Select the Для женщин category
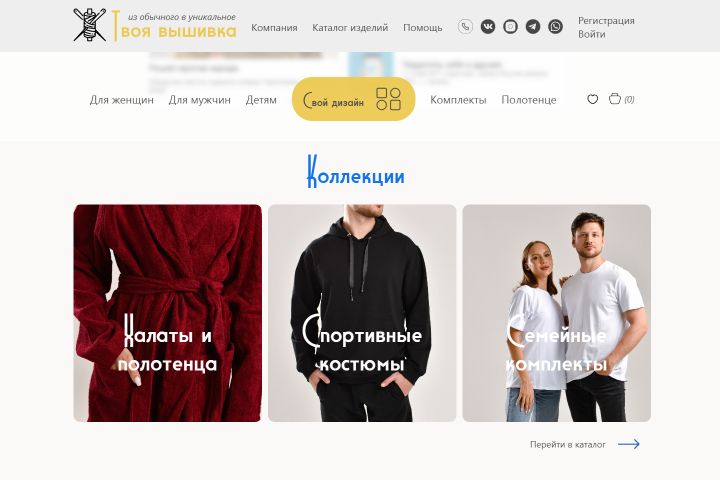This screenshot has width=720, height=480. (122, 100)
